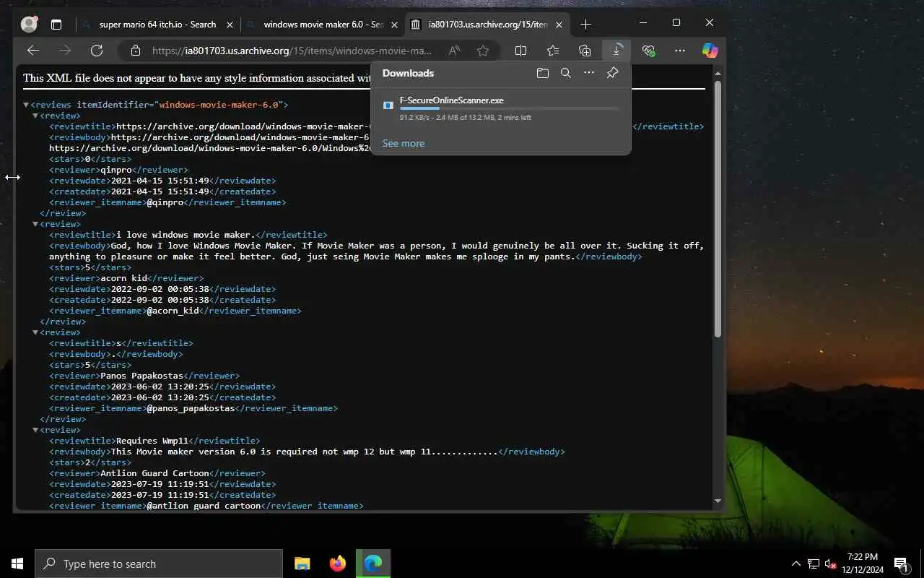Click review date 2022-09-02 00:05:38

[160, 289]
